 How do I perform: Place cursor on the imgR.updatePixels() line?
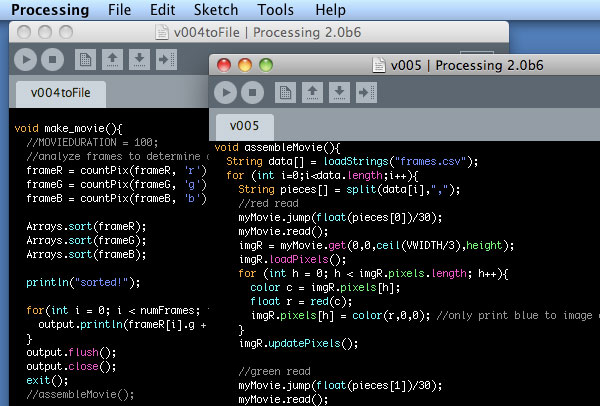pos(297,343)
